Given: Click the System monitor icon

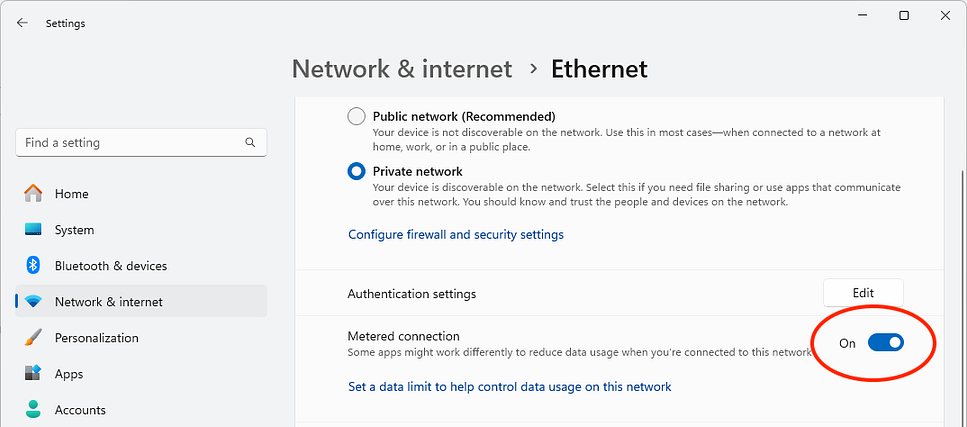Looking at the screenshot, I should (33, 230).
